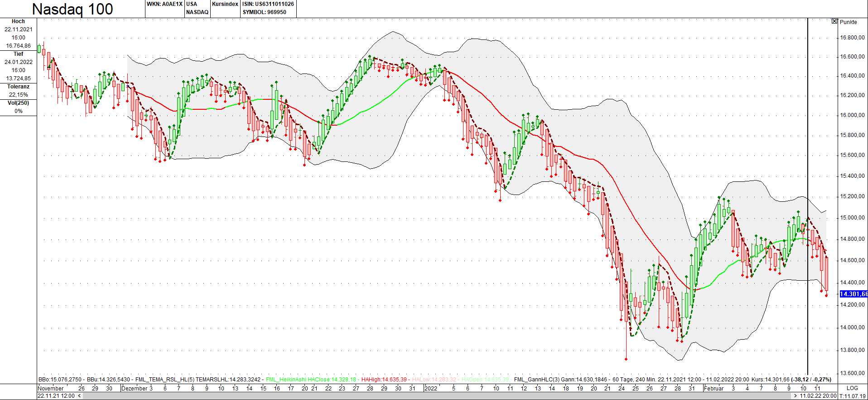Click the Vol(250) label
868x400 pixels.
pos(18,103)
